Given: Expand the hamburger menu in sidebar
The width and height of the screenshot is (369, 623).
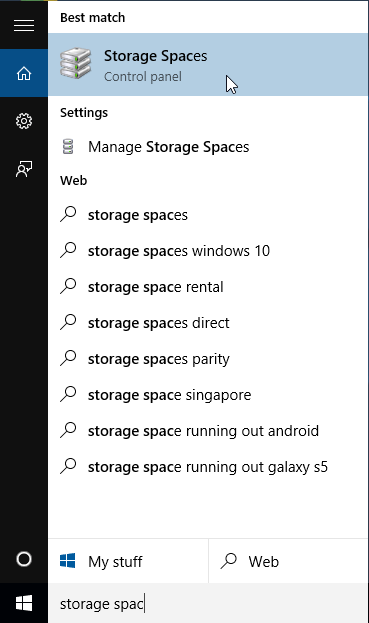Looking at the screenshot, I should tap(24, 25).
